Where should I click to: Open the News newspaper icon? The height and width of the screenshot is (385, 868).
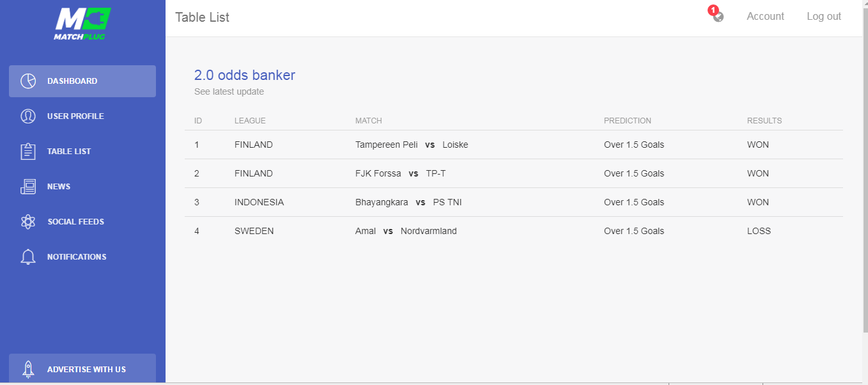pyautogui.click(x=28, y=187)
